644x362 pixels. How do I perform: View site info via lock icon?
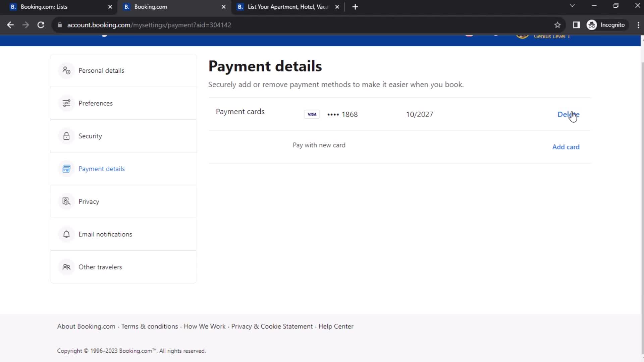click(x=60, y=25)
